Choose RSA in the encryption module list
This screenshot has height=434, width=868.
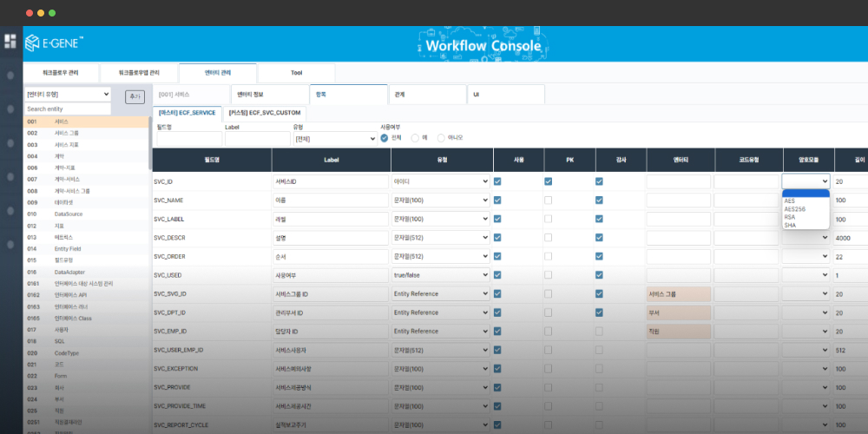790,218
